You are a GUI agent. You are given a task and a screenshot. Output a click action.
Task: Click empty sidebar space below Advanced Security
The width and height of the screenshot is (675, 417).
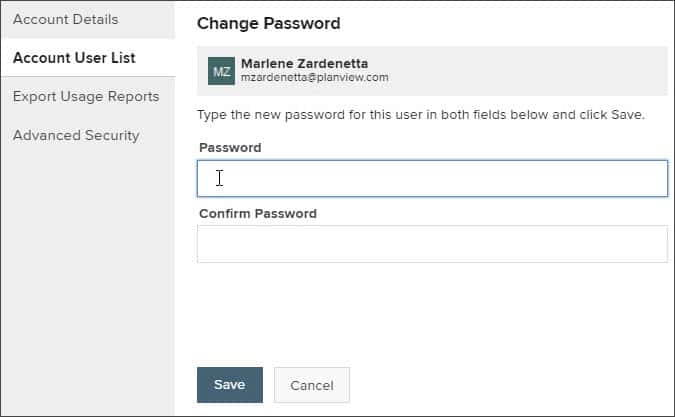pos(87,280)
